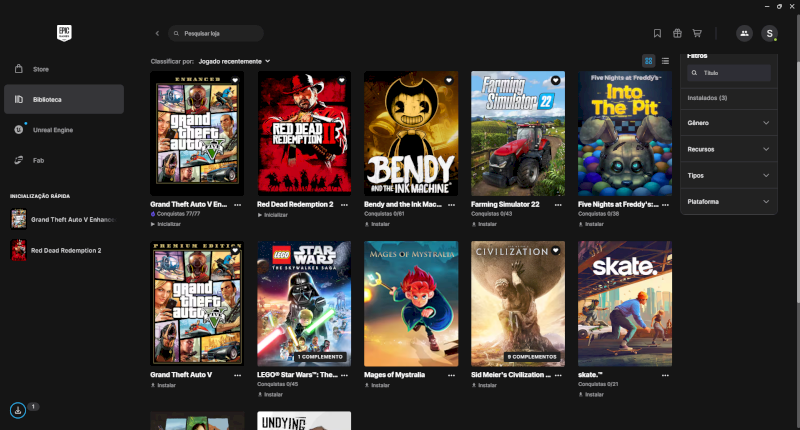Open options menu for Grand Theft Auto V

click(x=238, y=375)
